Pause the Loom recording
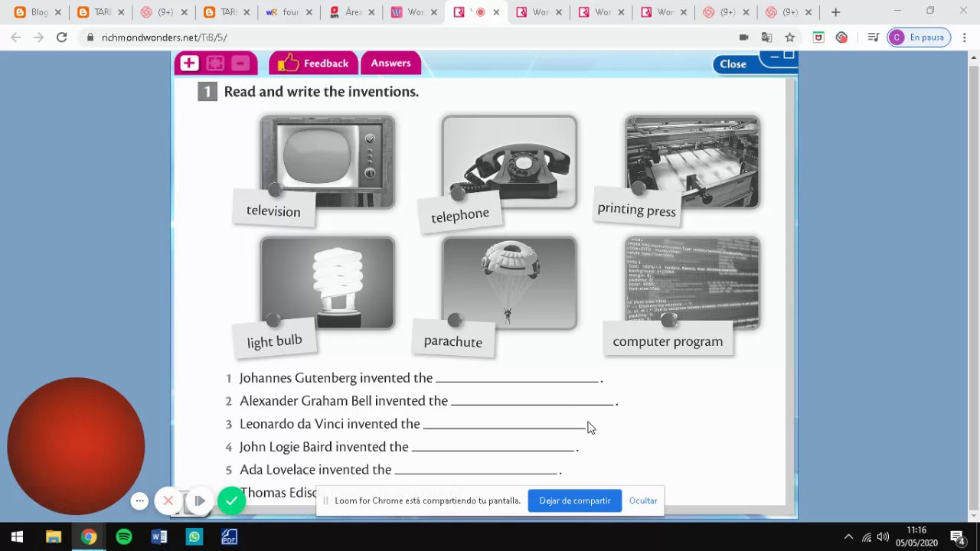 click(x=199, y=501)
